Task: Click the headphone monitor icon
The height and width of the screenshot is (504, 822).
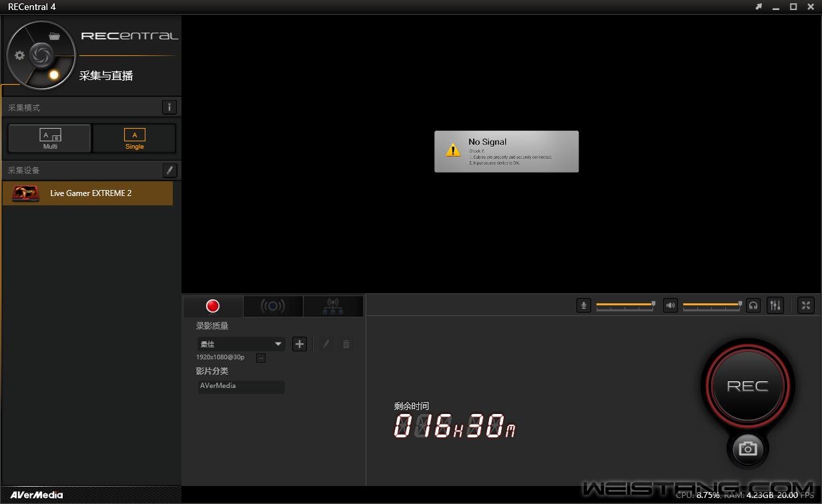Action: coord(753,305)
